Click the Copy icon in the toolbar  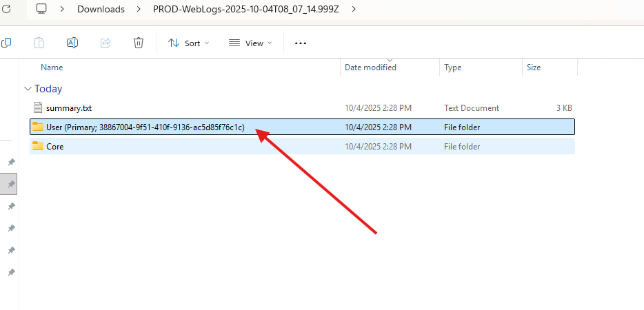[6, 43]
